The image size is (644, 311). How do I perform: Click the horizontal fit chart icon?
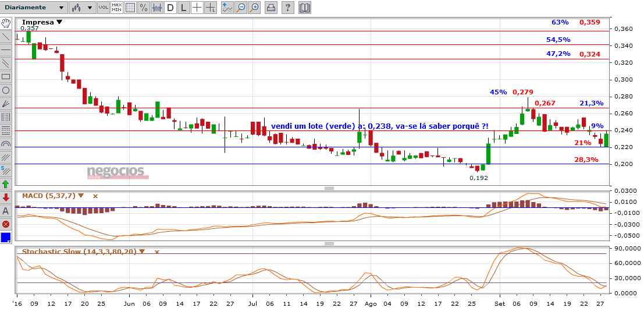(157, 8)
